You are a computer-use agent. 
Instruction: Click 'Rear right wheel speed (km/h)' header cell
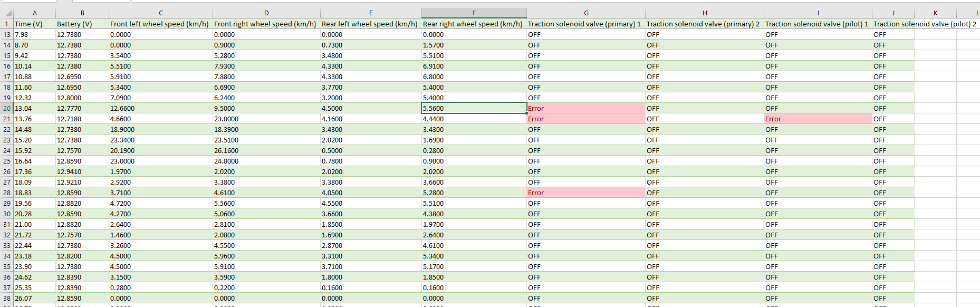tap(474, 24)
